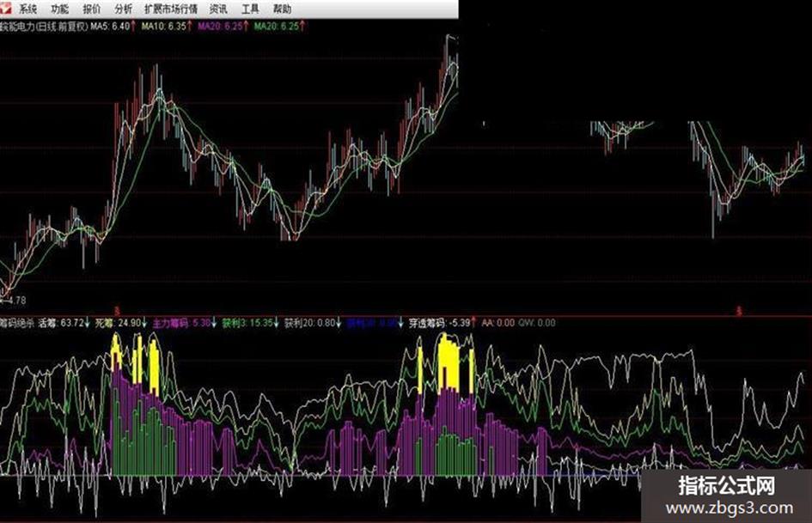Screen dimensions: 812x523
Task: Open the 系统 menu
Action: pyautogui.click(x=28, y=9)
